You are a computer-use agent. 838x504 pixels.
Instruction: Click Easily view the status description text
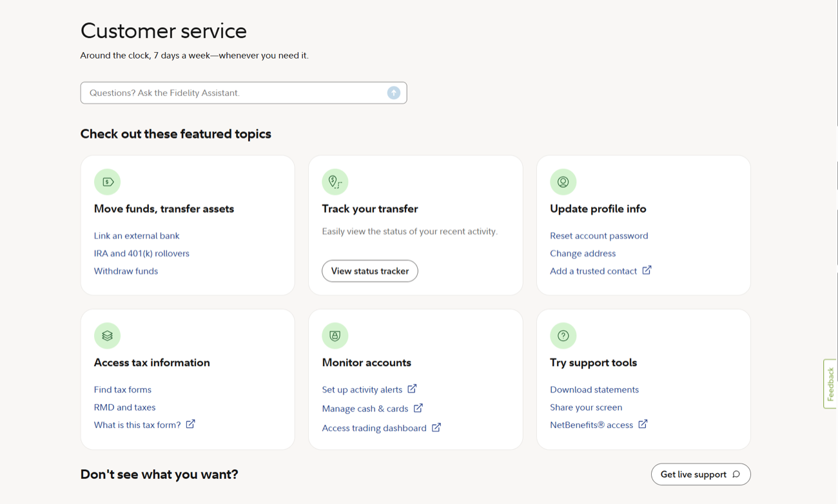pos(410,231)
